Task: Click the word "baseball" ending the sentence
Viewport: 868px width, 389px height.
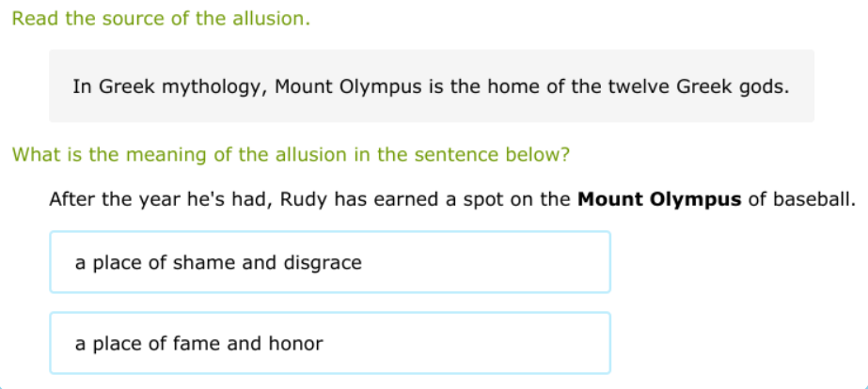Action: [x=813, y=200]
